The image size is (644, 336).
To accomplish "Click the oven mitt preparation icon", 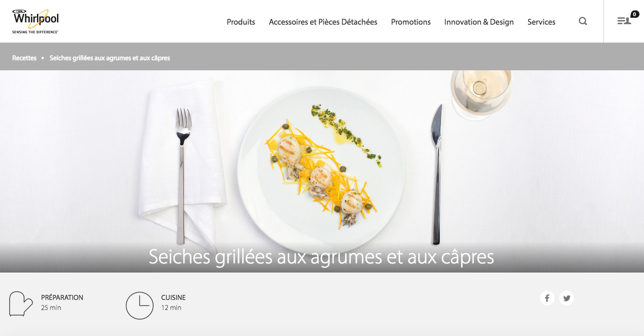I will (21, 304).
